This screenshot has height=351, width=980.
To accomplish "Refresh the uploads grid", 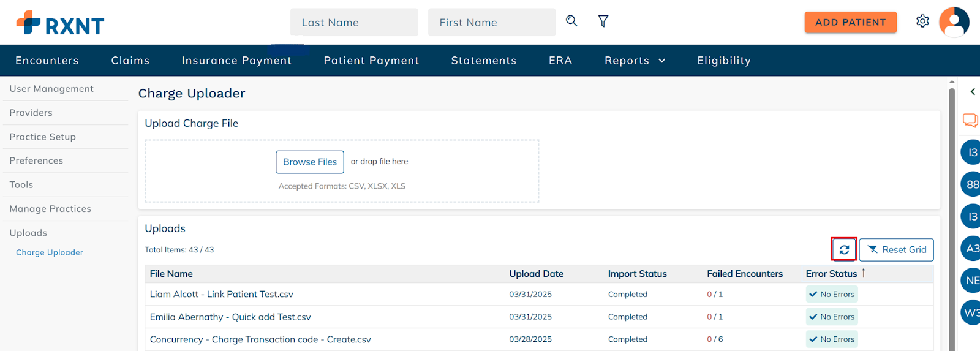I will tap(844, 249).
